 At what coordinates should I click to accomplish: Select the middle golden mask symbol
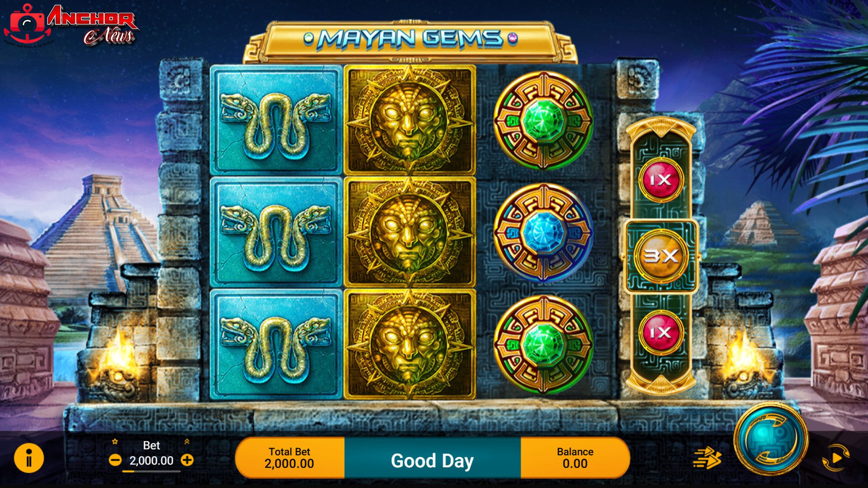(410, 232)
